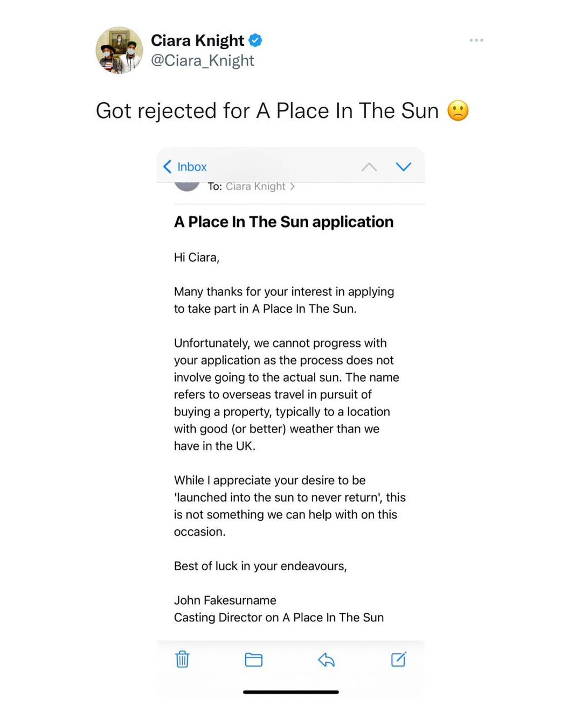Open the three-dots more options menu

(x=476, y=40)
